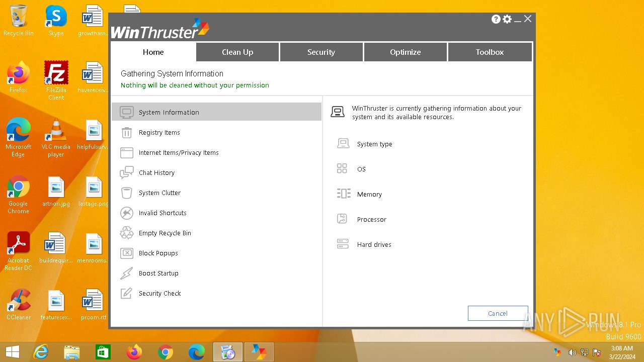Click the System type text
Viewport: 644px width, 362px height.
tap(374, 144)
